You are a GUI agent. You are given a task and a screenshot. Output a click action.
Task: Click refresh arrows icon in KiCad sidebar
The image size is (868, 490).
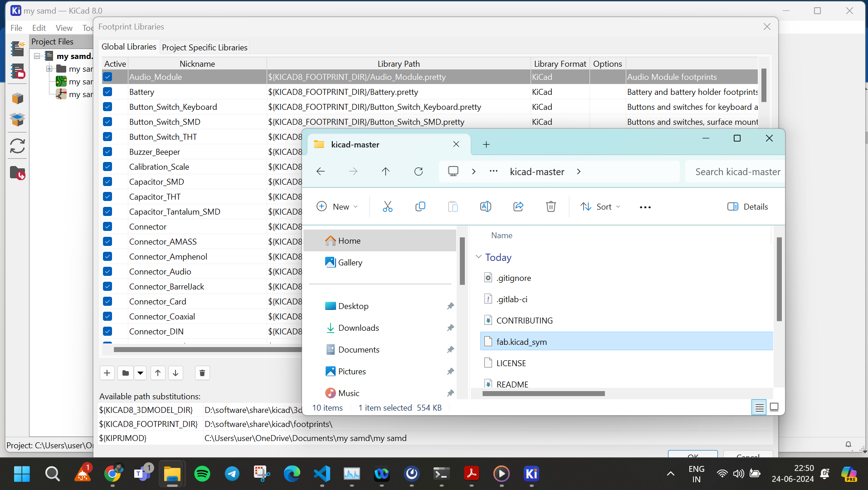(x=18, y=146)
